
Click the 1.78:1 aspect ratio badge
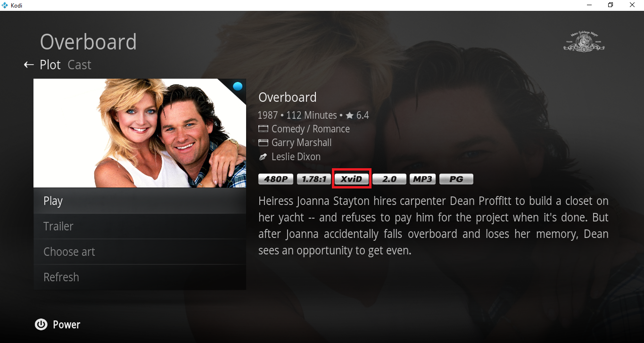tap(314, 179)
